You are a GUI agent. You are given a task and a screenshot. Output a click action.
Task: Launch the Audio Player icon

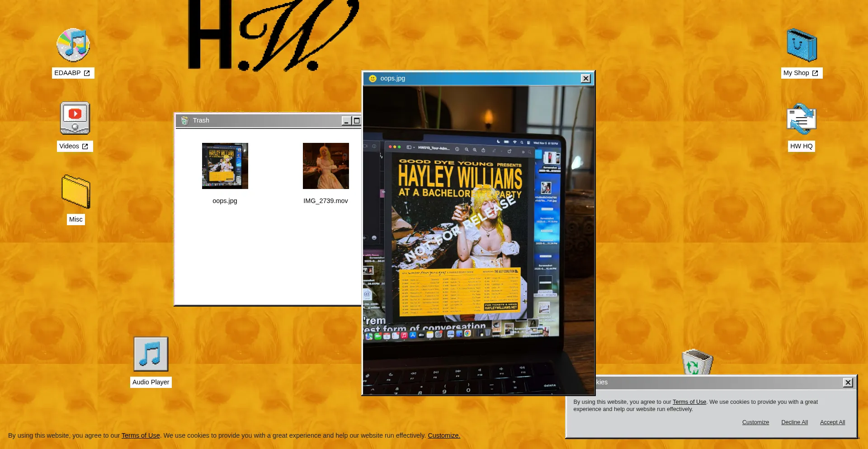click(151, 354)
